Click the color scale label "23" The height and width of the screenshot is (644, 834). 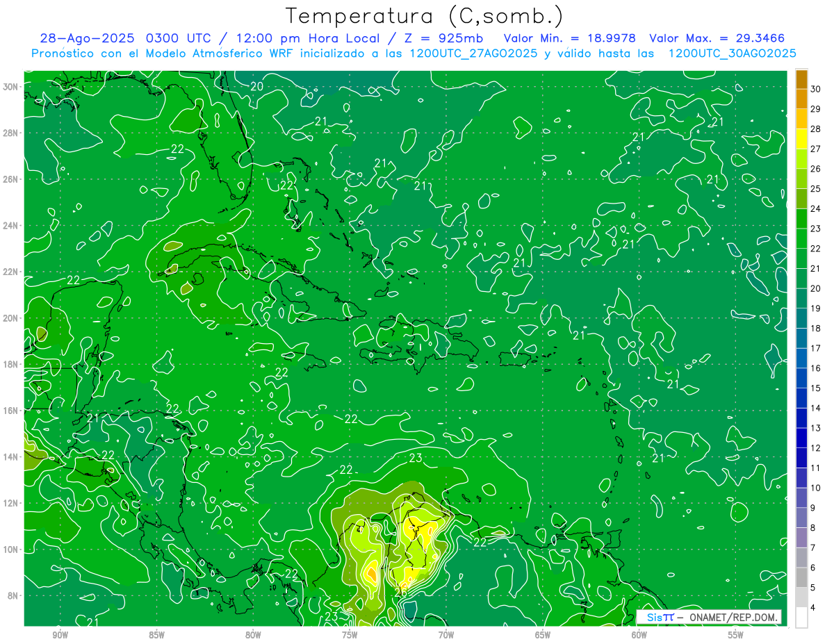(x=816, y=229)
